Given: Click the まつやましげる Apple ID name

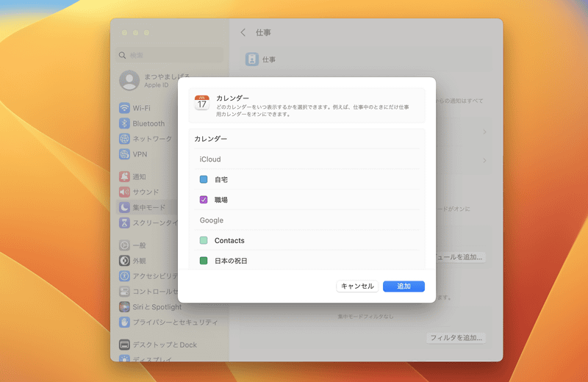Looking at the screenshot, I should click(x=168, y=76).
